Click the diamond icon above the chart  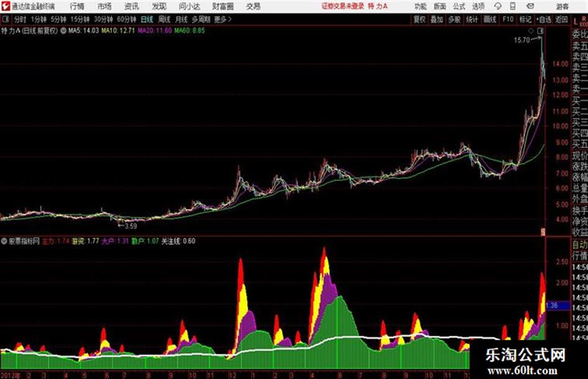click(x=531, y=30)
